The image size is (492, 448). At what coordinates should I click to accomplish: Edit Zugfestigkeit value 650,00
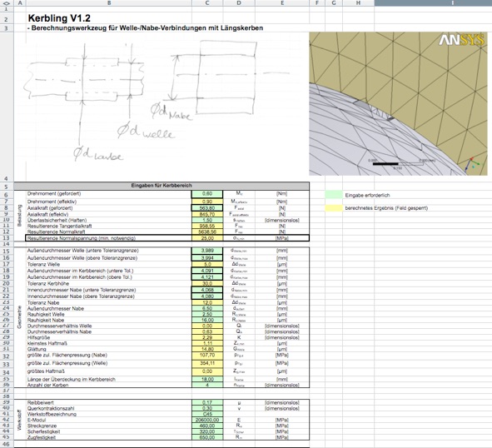(207, 437)
